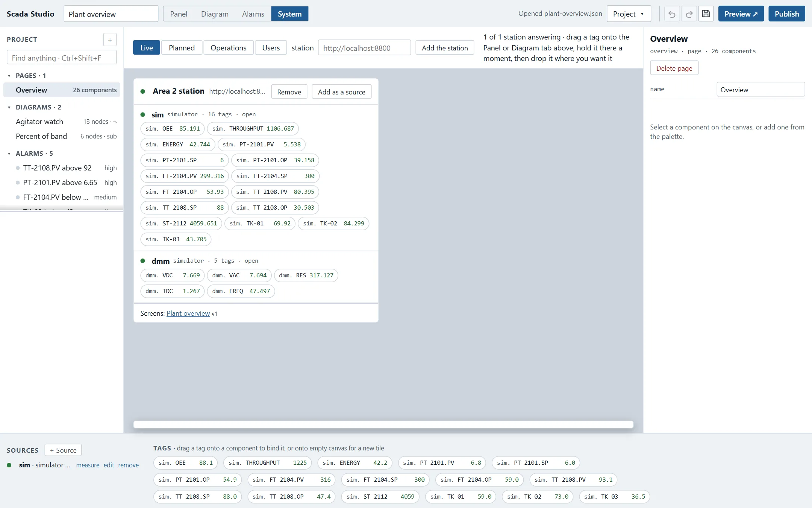Open the Plant overview screen link
The height and width of the screenshot is (508, 812).
[x=188, y=313]
